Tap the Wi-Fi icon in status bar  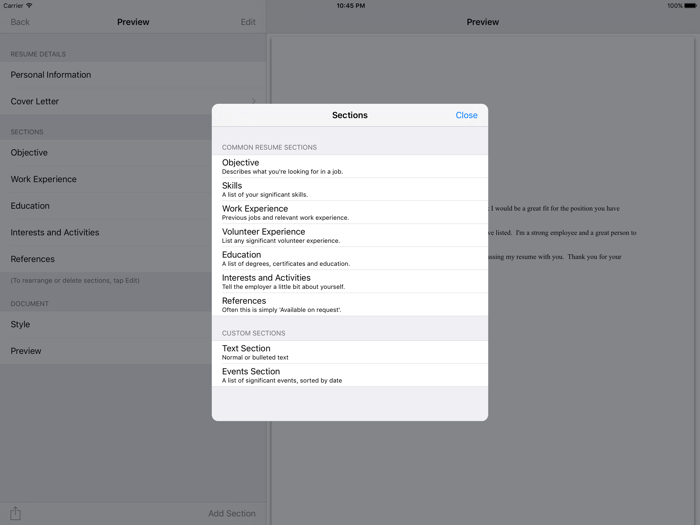29,6
